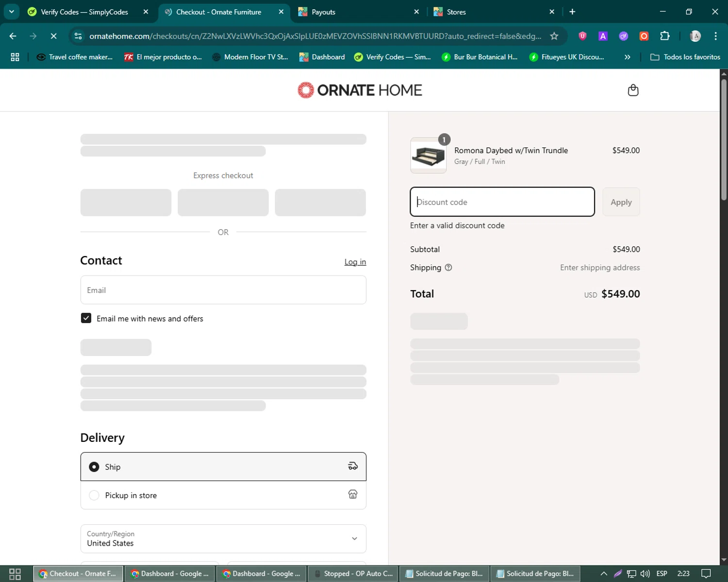The width and height of the screenshot is (728, 582).
Task: Switch to the Stores tab
Action: pos(494,12)
